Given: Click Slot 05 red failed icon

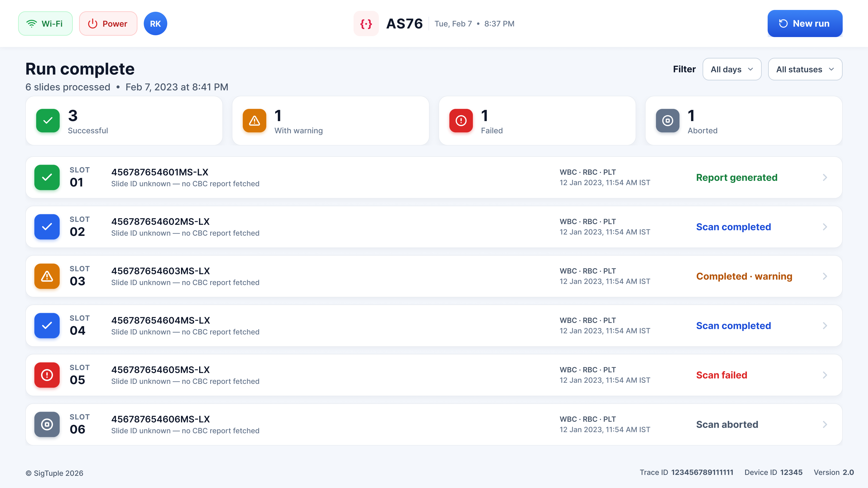Looking at the screenshot, I should click(47, 375).
